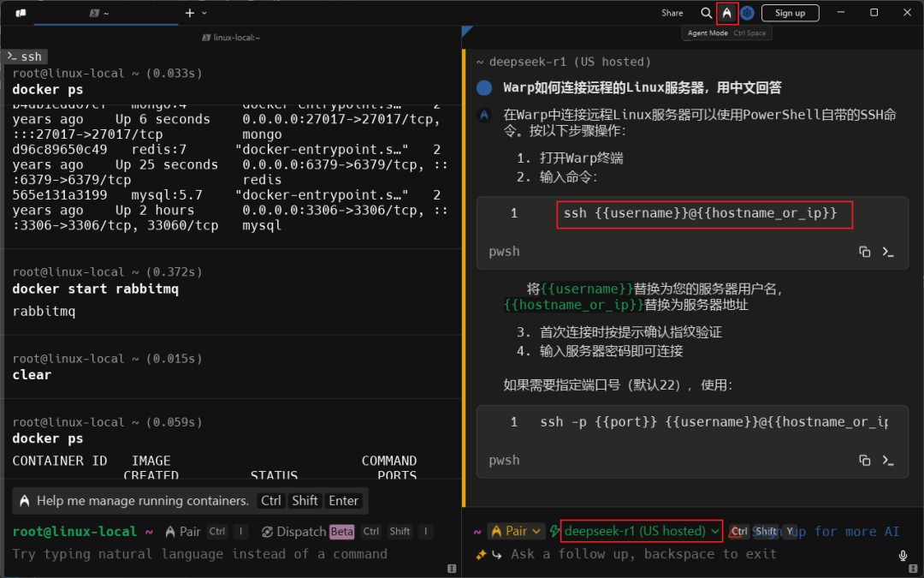Copy the ssh username command block
This screenshot has height=578, width=924.
pos(865,251)
